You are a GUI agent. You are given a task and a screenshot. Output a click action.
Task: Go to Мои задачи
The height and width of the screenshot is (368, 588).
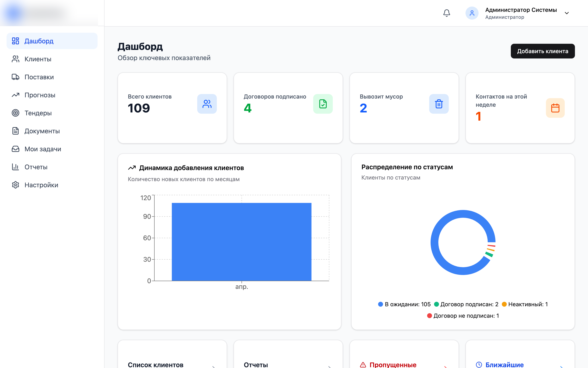coord(52,149)
